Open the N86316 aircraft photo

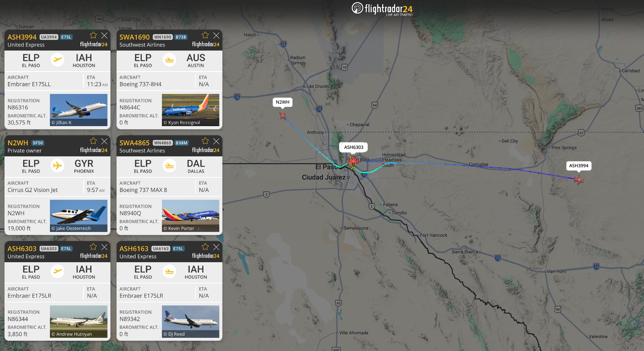(x=79, y=110)
